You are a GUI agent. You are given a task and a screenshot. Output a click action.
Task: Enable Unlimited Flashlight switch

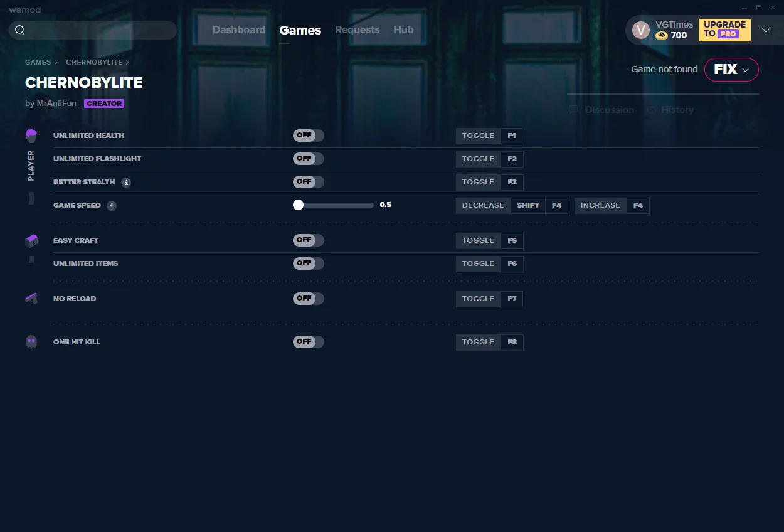pyautogui.click(x=309, y=159)
